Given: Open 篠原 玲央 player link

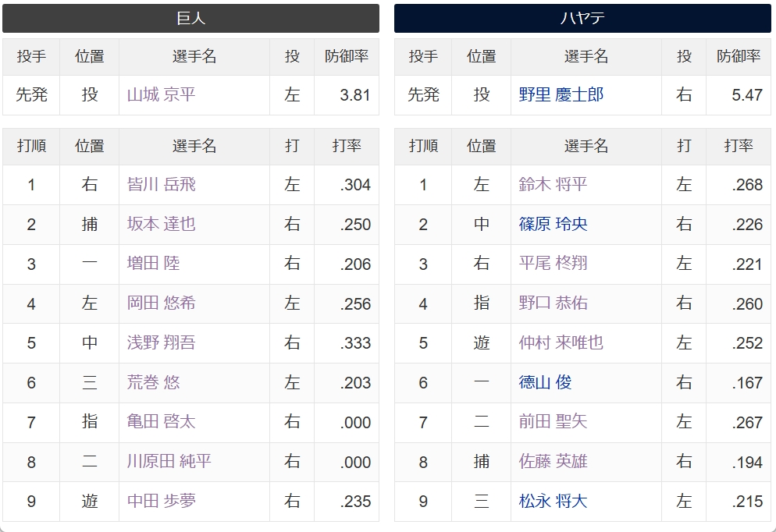Looking at the screenshot, I should coord(554,224).
